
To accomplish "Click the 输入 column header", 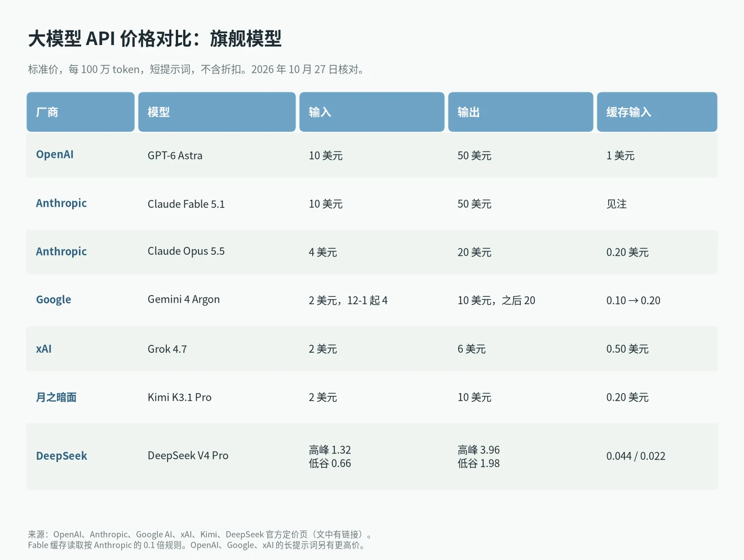I will point(372,112).
